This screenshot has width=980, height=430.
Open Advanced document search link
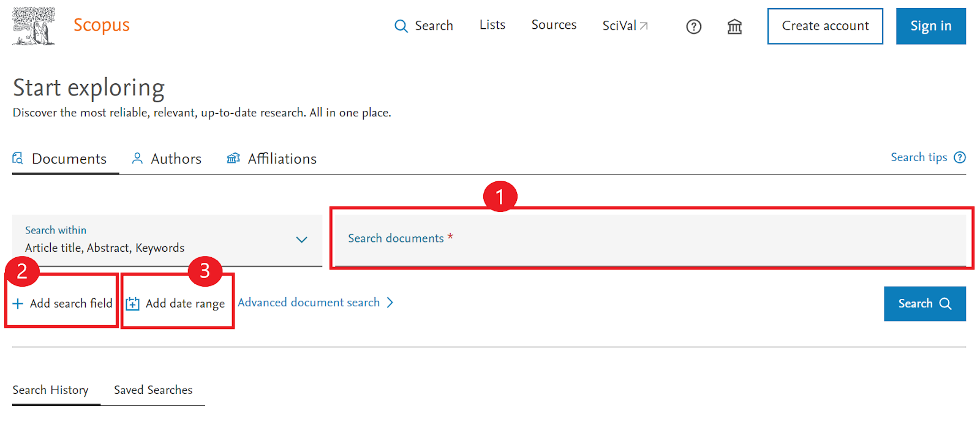315,303
